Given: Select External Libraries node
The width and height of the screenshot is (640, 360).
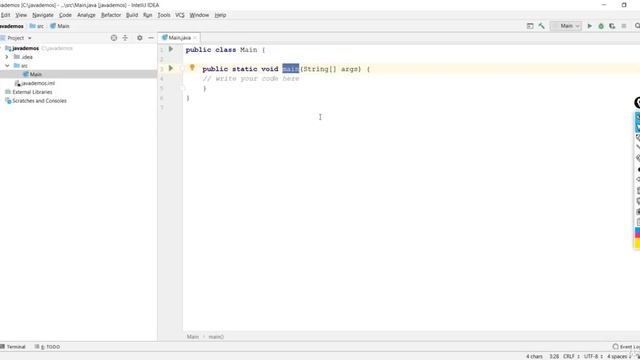Looking at the screenshot, I should click(x=29, y=92).
